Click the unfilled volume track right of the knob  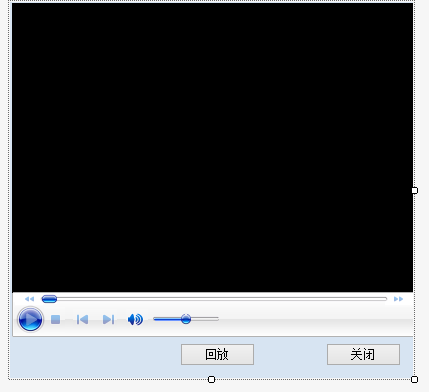pos(205,319)
